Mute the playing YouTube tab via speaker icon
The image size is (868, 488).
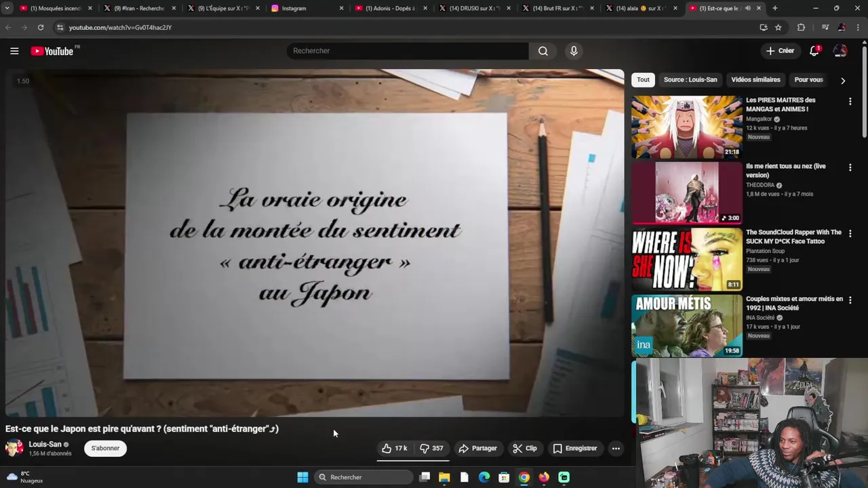[748, 8]
